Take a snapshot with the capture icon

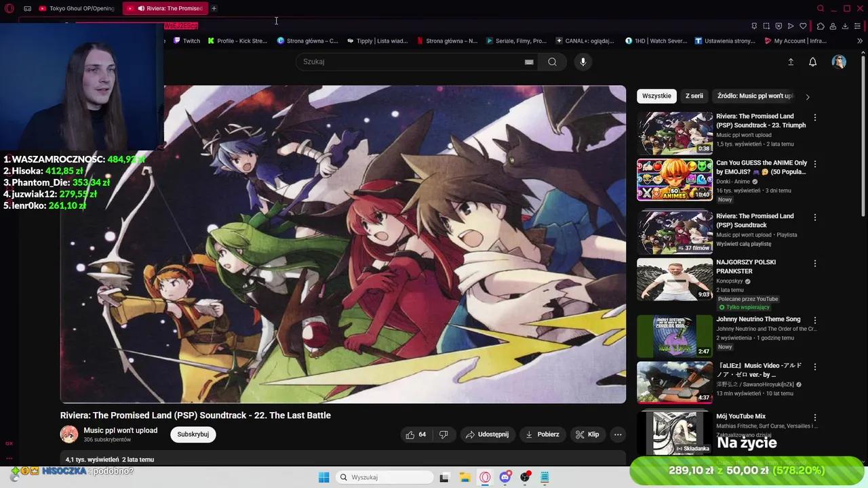tap(766, 26)
